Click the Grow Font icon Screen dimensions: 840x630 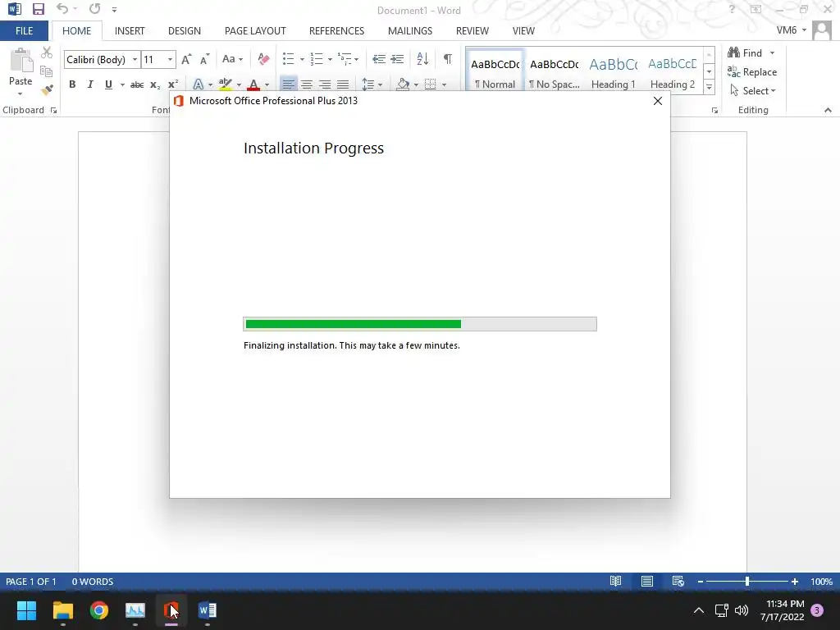tap(186, 59)
